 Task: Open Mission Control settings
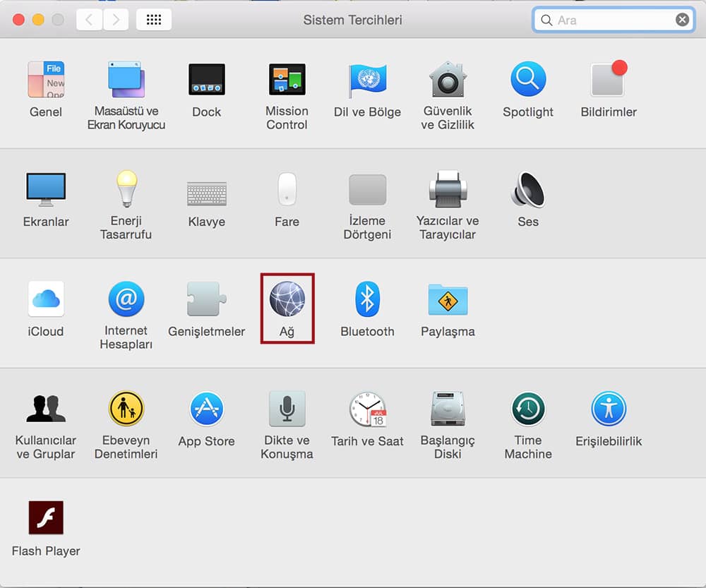pos(287,80)
